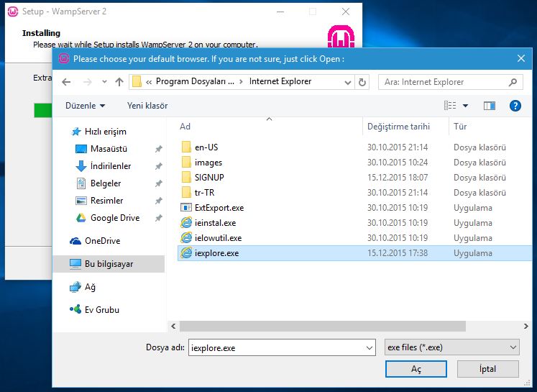The image size is (537, 392).
Task: Click the pin icon next to Google Drive
Action: 158,218
